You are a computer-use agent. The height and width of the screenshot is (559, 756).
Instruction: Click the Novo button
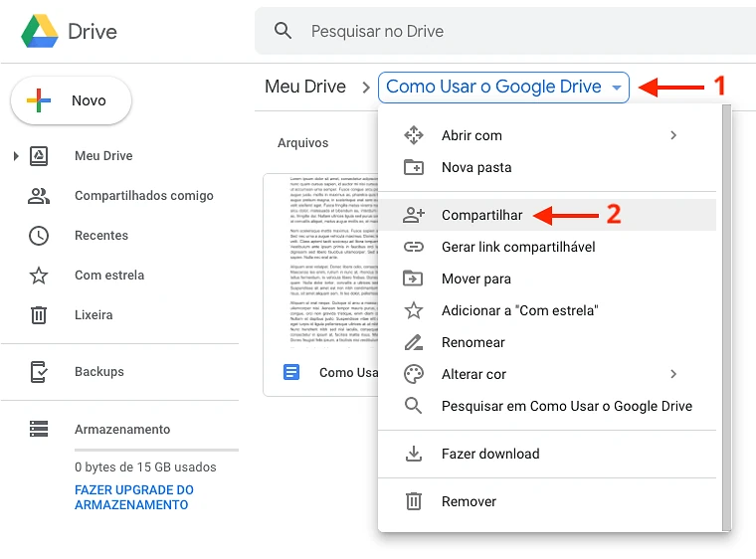coord(71,100)
